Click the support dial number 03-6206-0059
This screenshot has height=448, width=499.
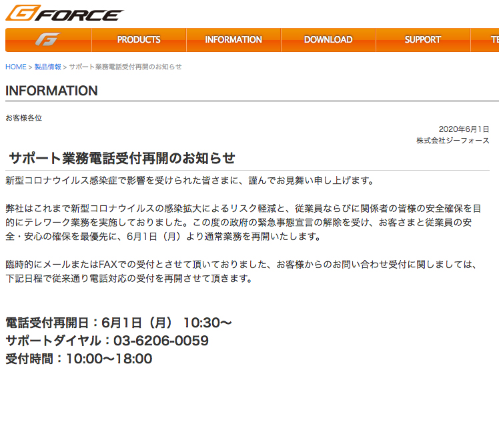pos(161,341)
